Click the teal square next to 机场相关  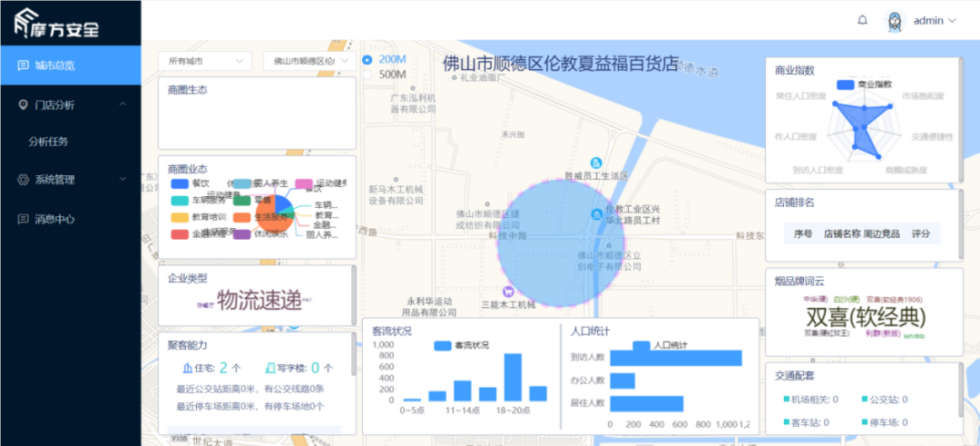pos(786,399)
